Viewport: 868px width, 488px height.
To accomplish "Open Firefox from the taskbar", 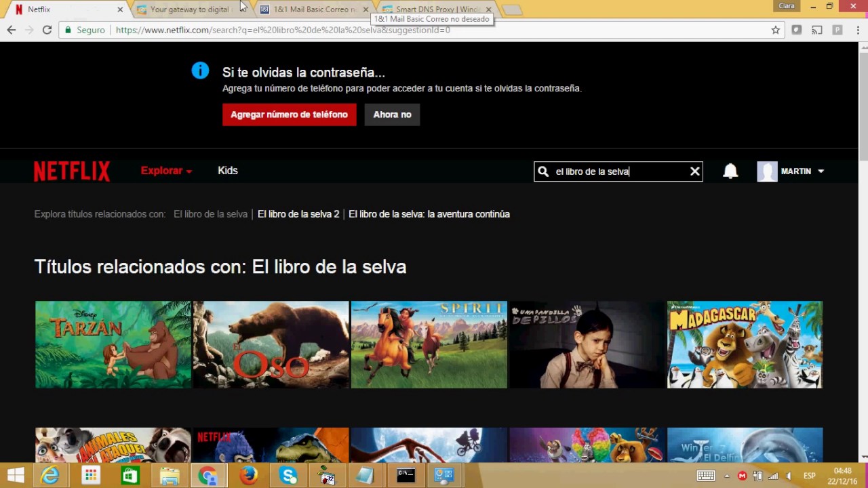I will [x=249, y=476].
